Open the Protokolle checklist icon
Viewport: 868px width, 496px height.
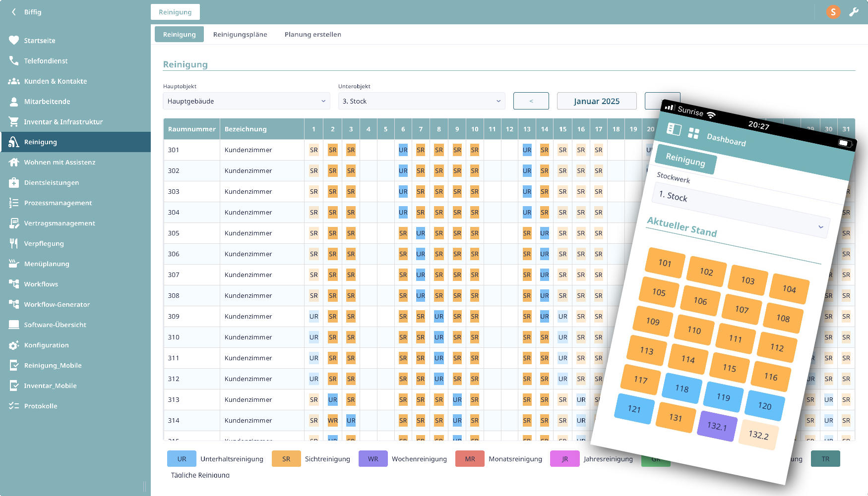(14, 406)
